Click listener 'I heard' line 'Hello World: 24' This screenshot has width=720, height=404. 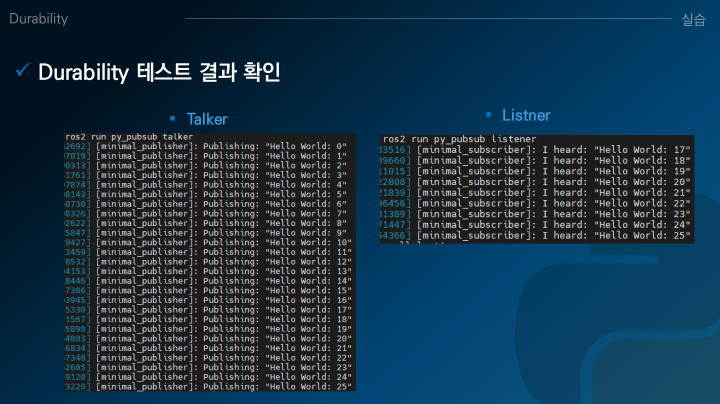tap(535, 225)
